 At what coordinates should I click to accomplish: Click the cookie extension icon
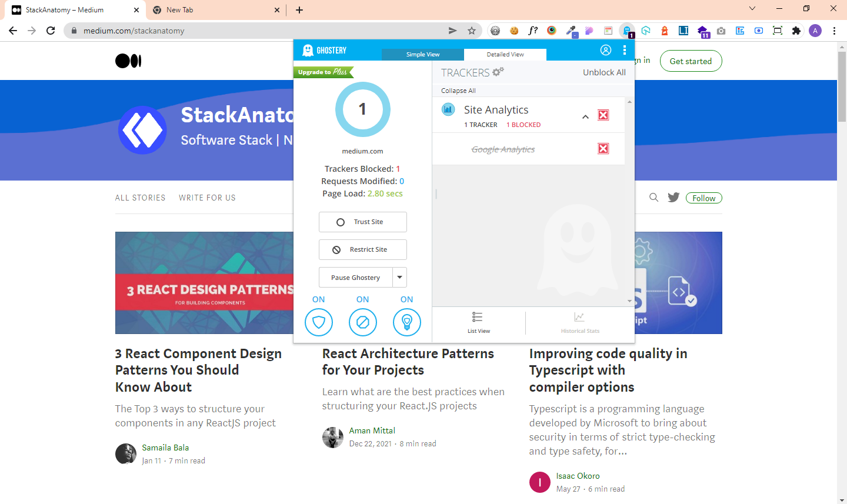pos(514,31)
